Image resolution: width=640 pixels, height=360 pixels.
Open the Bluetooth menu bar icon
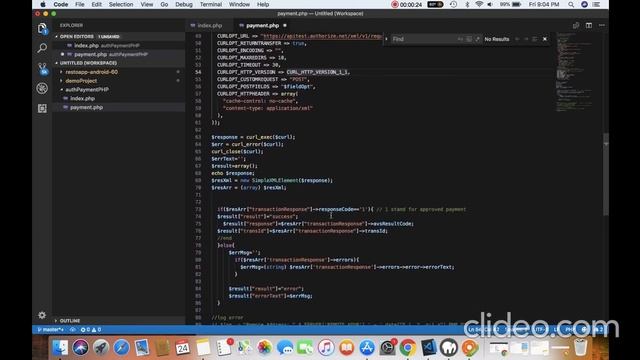click(x=467, y=4)
